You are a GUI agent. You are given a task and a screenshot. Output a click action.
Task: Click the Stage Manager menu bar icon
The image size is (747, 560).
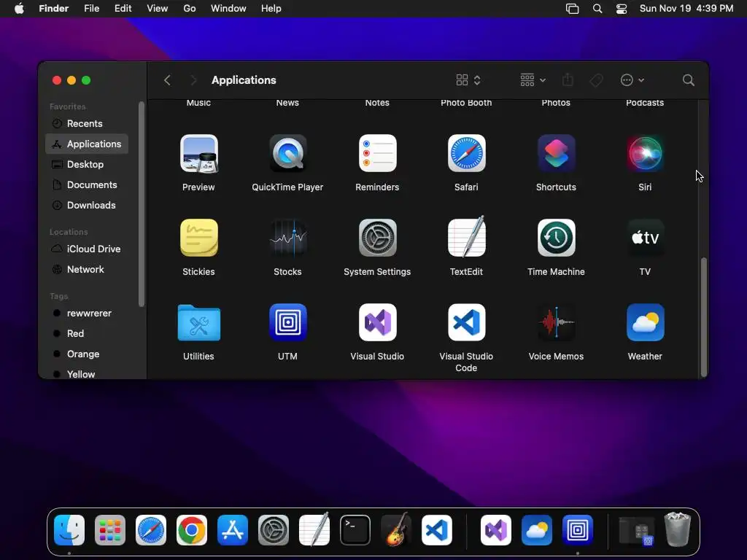click(x=572, y=9)
